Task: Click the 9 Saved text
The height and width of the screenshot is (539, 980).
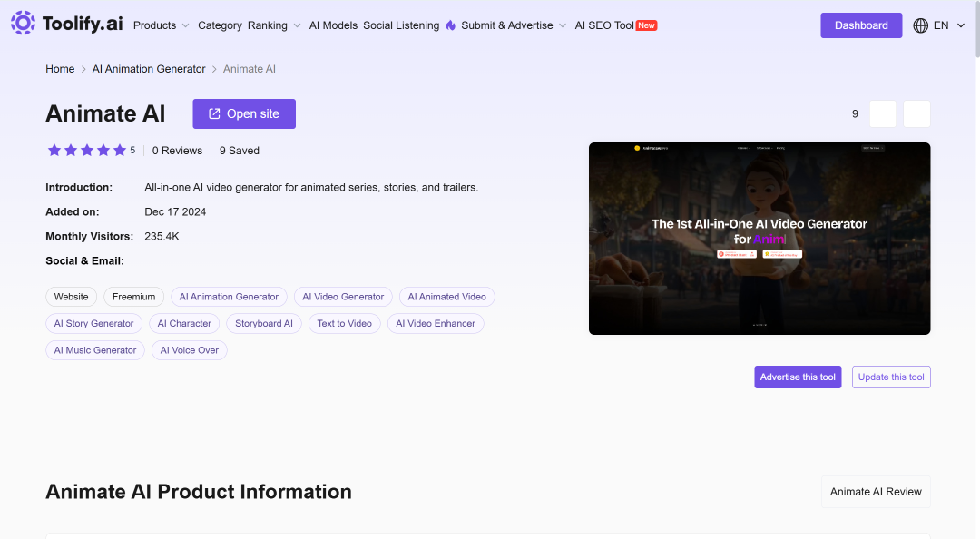Action: pyautogui.click(x=240, y=151)
